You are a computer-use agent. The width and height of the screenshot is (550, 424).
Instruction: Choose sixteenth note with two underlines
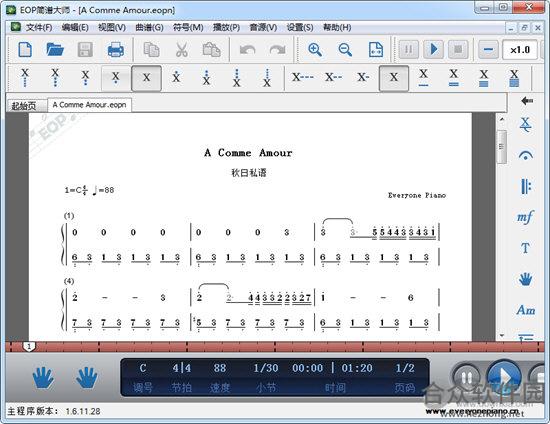pyautogui.click(x=454, y=78)
